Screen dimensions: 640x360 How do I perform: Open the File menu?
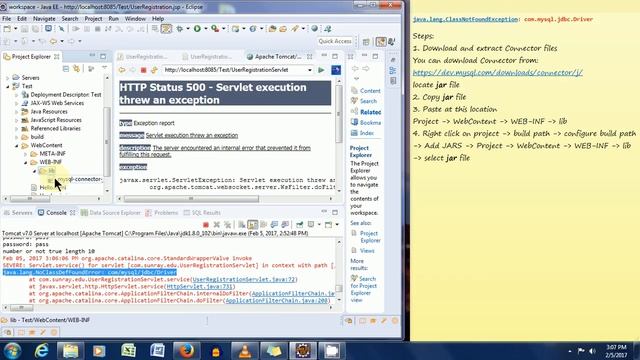(x=7, y=19)
